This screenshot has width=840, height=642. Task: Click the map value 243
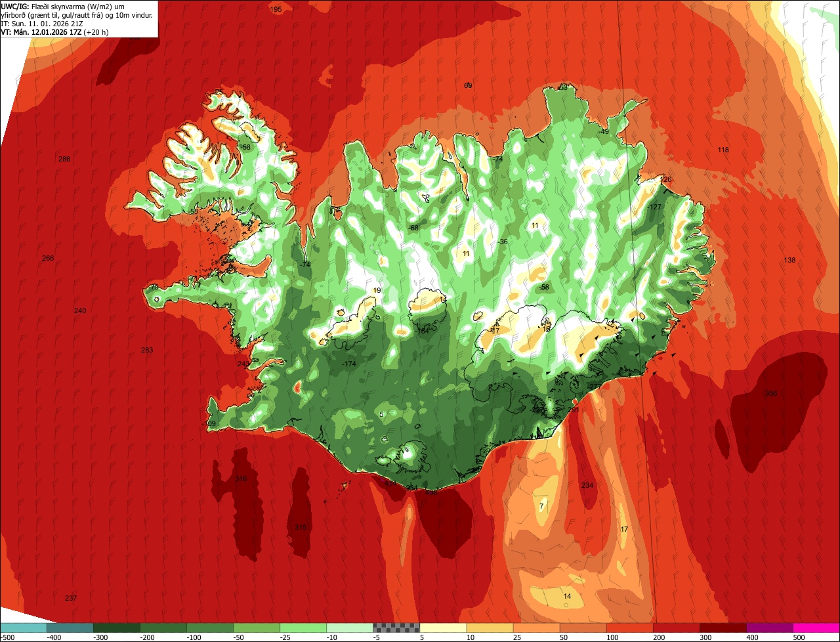point(243,364)
